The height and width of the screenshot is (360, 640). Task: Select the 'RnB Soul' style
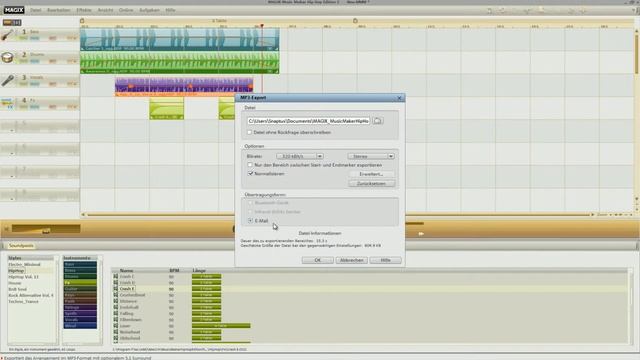click(x=18, y=289)
